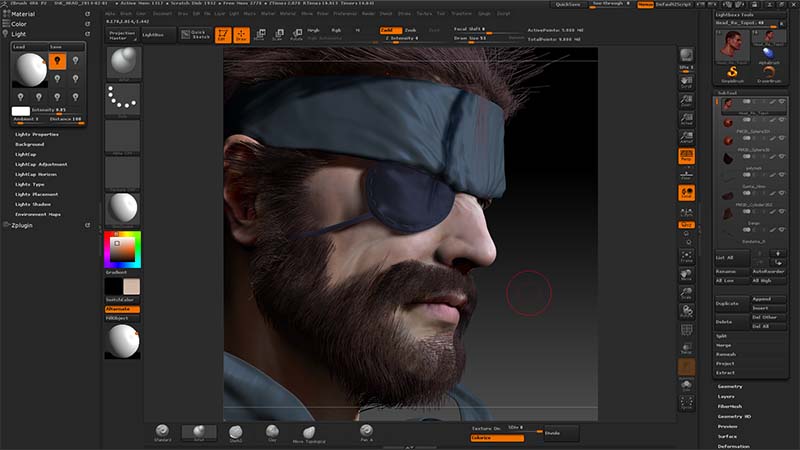Open the Zplugin palette

23,226
